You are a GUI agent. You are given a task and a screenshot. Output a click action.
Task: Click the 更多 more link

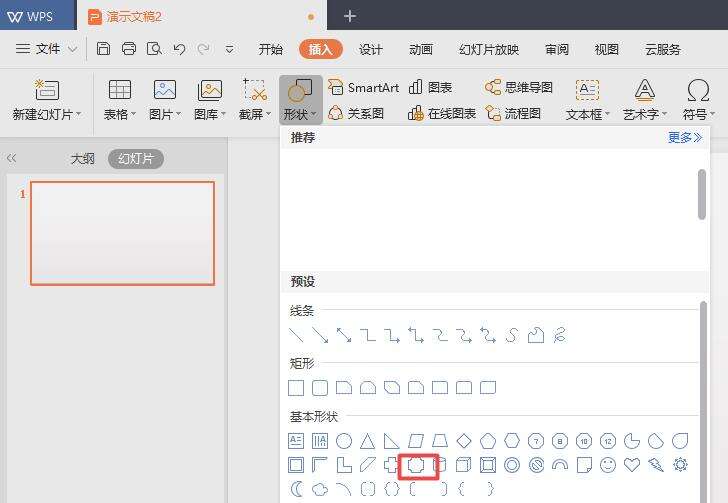click(x=685, y=138)
